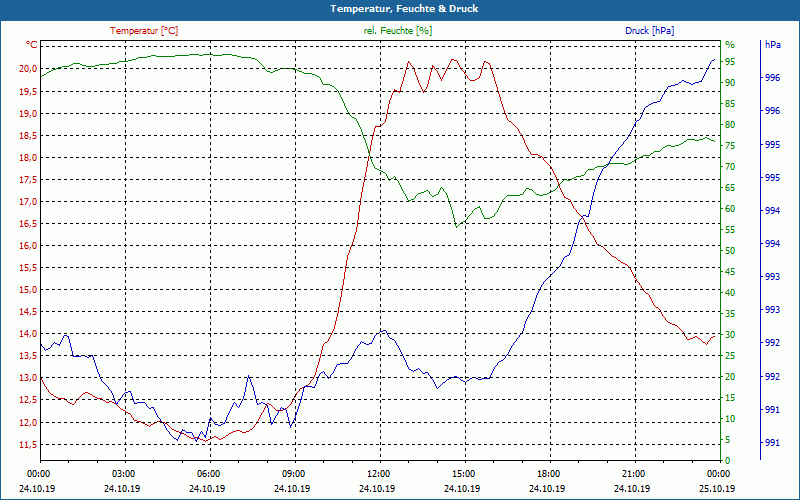Image resolution: width=800 pixels, height=500 pixels.
Task: Click temperature axis value '11,5'
Action: tap(28, 444)
